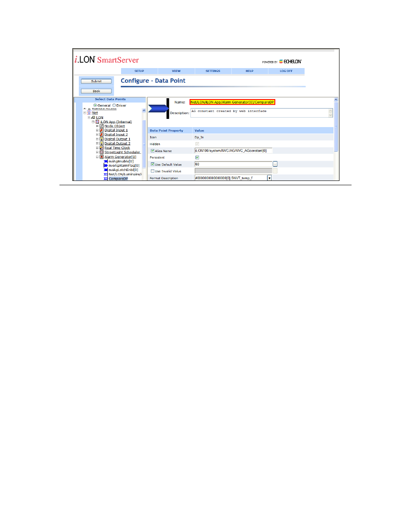The width and height of the screenshot is (411, 532).
Task: Toggle the Persistent checkbox
Action: pos(197,157)
